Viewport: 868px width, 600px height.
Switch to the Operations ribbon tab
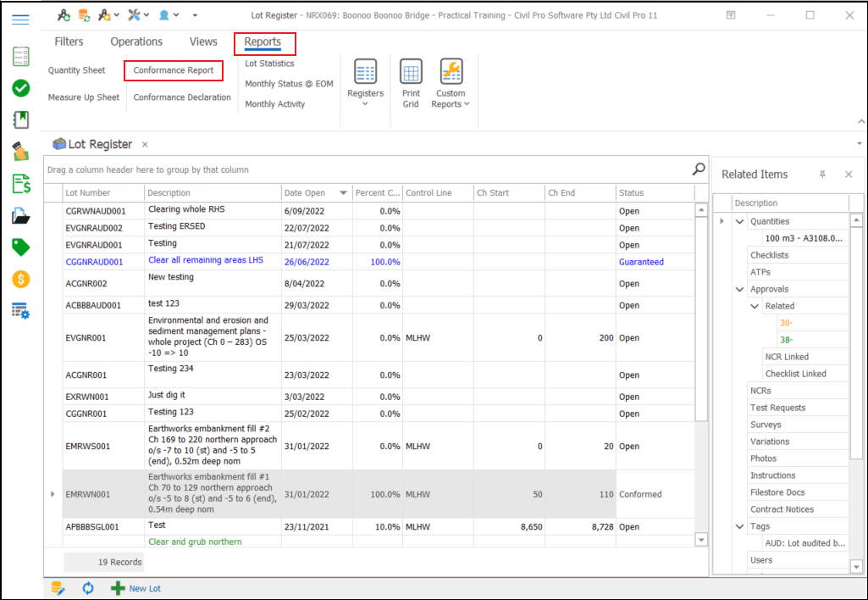tap(136, 42)
